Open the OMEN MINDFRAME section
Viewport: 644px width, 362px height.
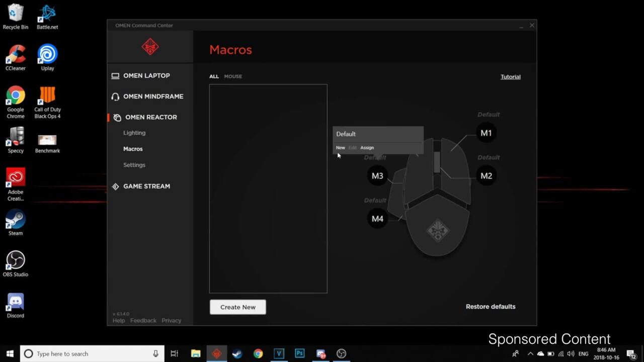coord(153,97)
